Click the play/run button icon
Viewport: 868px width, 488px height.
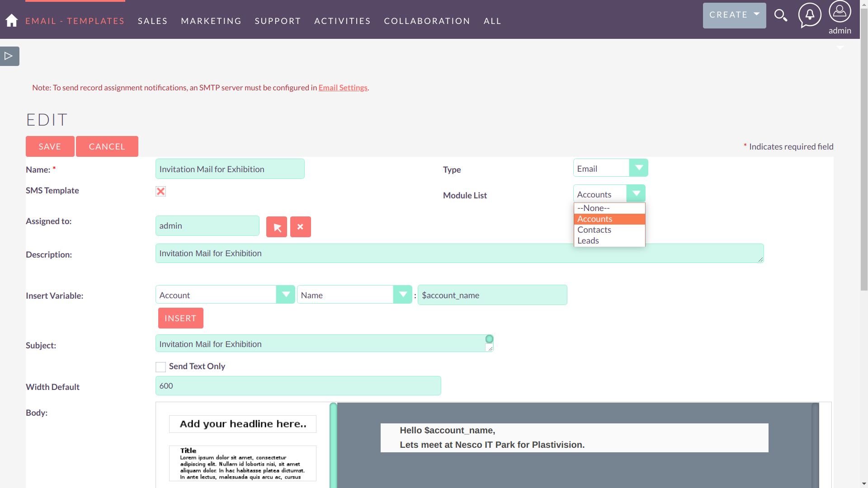tap(9, 56)
